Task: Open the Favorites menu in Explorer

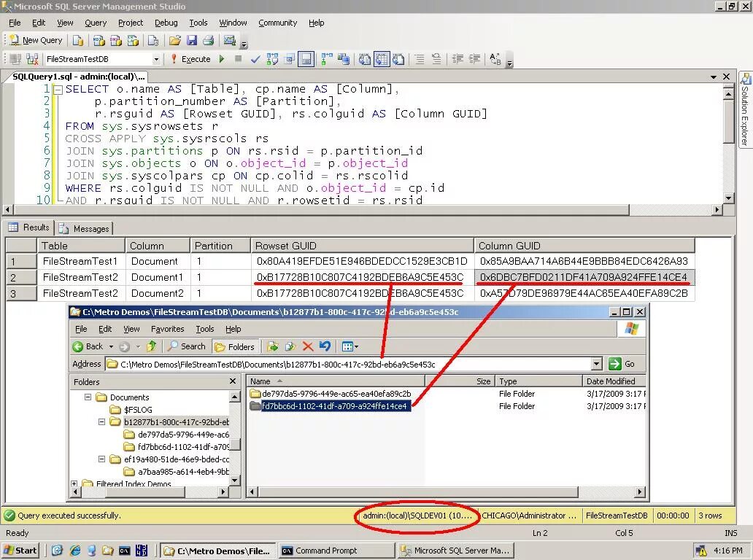Action: pyautogui.click(x=167, y=329)
